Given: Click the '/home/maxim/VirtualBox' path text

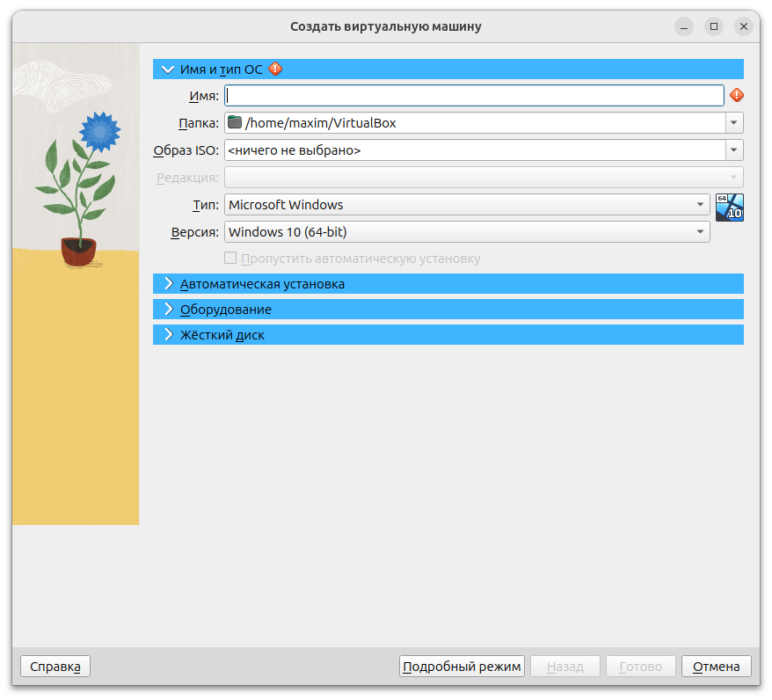Looking at the screenshot, I should pos(321,122).
